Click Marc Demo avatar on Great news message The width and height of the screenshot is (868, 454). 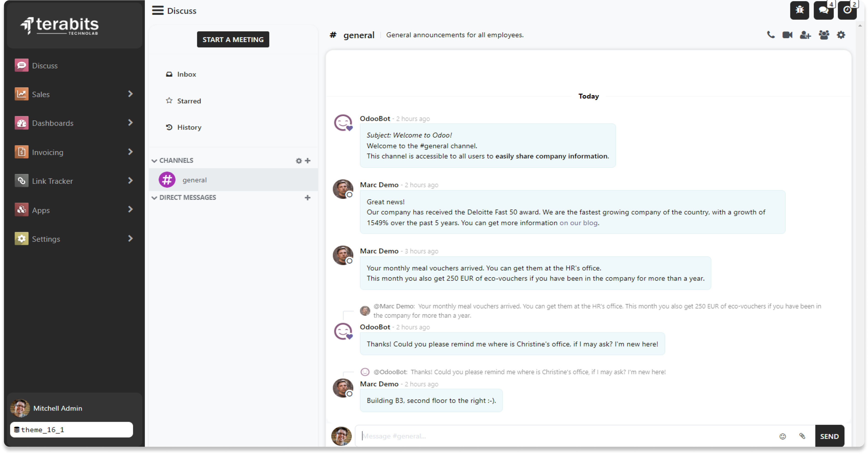click(343, 189)
